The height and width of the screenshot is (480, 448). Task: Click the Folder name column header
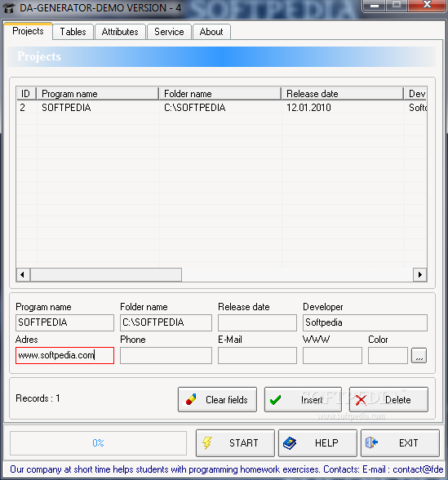(220, 93)
